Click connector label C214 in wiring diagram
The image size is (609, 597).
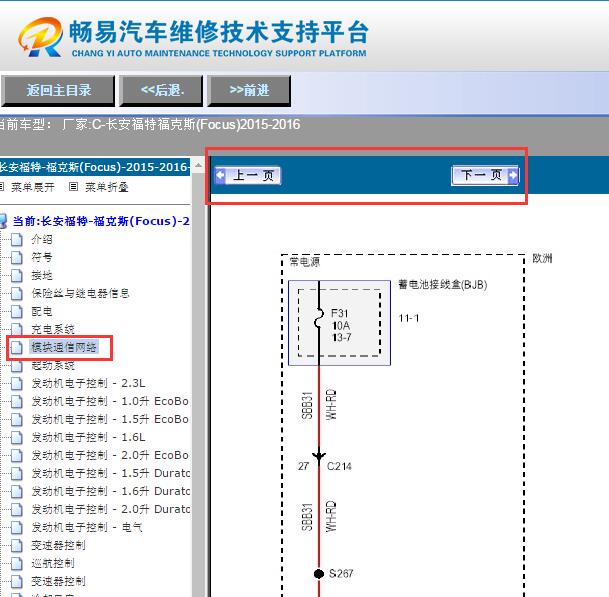click(x=339, y=466)
